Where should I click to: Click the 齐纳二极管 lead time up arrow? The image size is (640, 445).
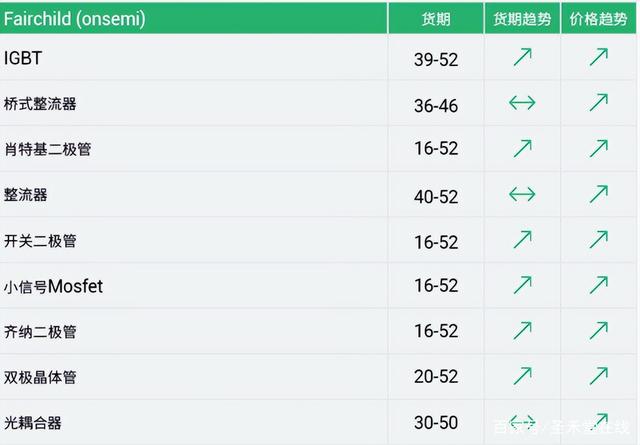(x=522, y=331)
